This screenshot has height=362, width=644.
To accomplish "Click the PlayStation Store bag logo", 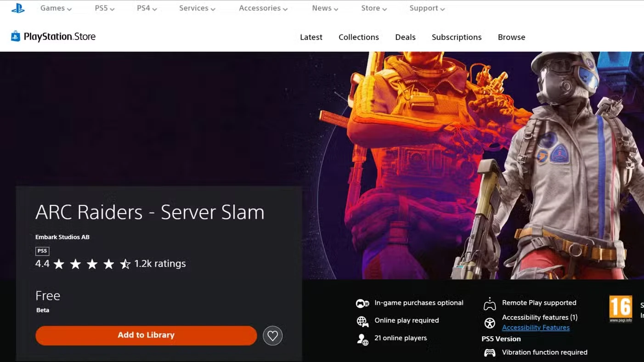I will click(16, 36).
